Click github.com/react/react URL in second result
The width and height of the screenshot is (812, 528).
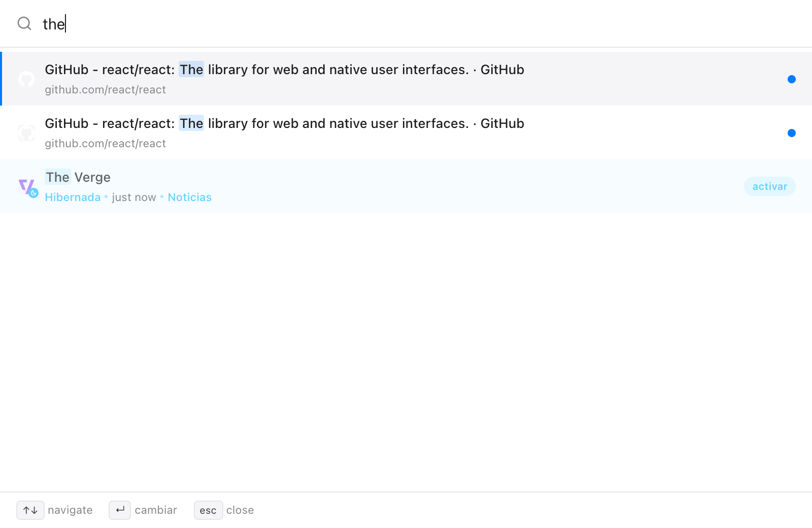click(x=105, y=144)
